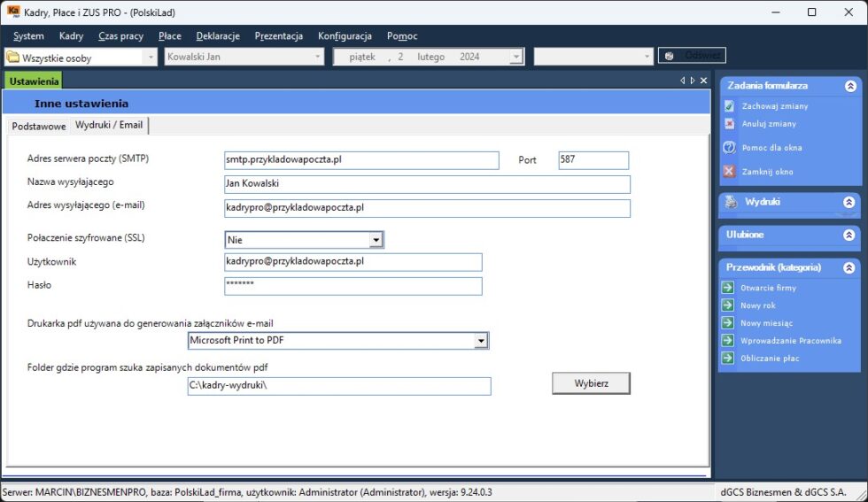
Task: Click the Ka application icon in title bar
Action: pyautogui.click(x=13, y=12)
